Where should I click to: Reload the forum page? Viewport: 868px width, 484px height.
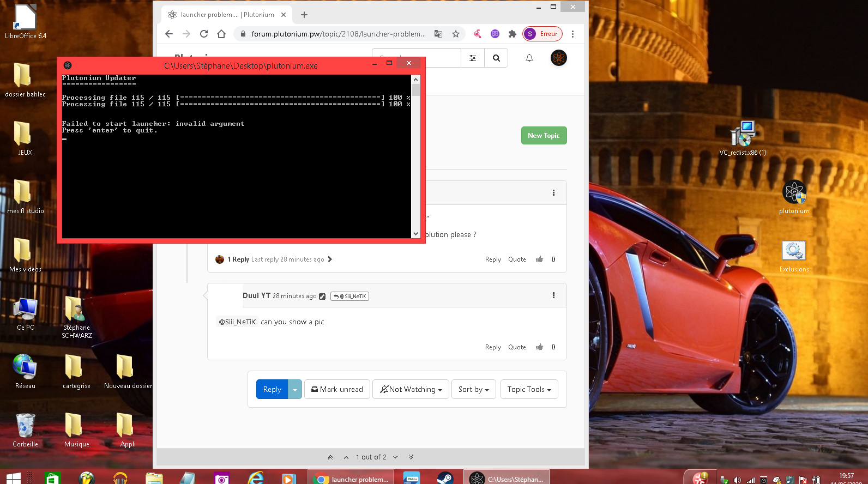pos(204,34)
